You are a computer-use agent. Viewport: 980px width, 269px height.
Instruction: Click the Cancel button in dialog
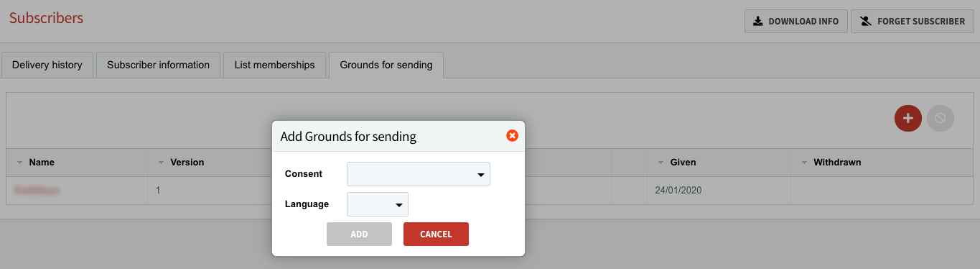point(436,234)
